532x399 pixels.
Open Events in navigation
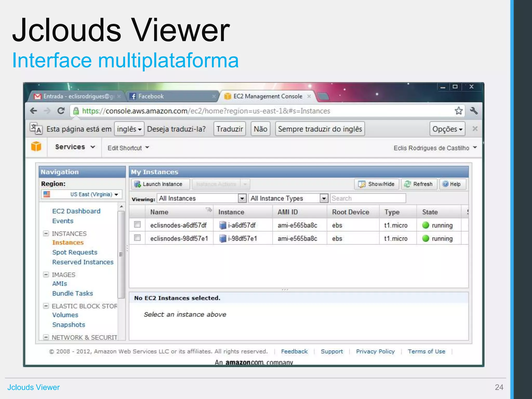63,221
